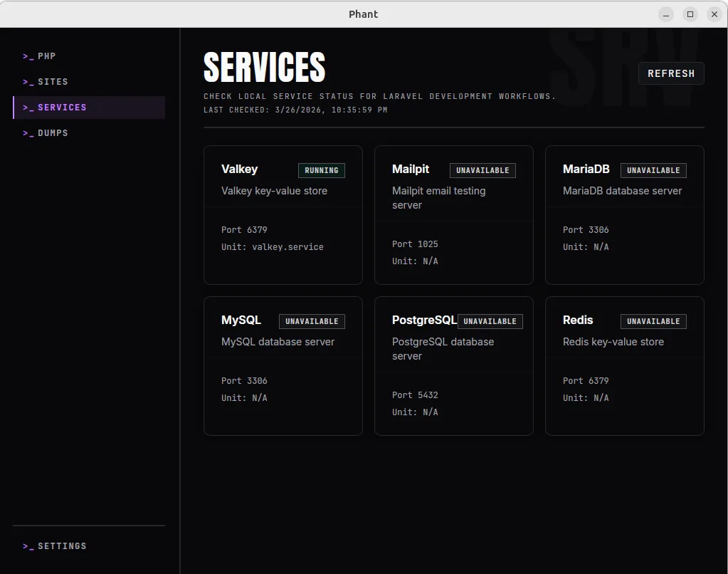728x574 pixels.
Task: Click the MySQL card title
Action: 241,320
